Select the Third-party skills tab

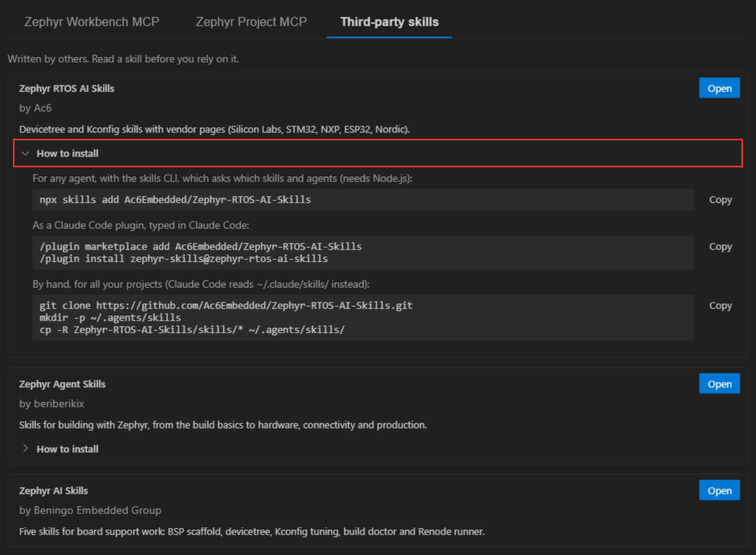tap(389, 22)
